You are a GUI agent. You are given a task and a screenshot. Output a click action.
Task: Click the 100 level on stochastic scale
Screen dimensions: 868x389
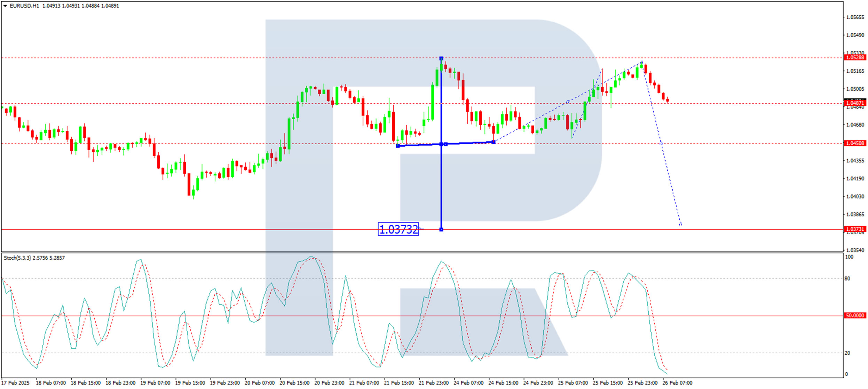pyautogui.click(x=849, y=257)
